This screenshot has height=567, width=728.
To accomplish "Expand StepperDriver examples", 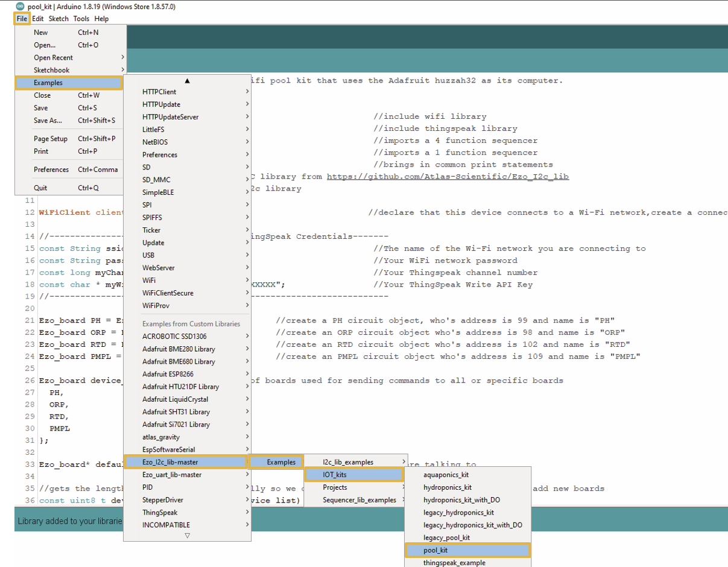I will [x=187, y=500].
